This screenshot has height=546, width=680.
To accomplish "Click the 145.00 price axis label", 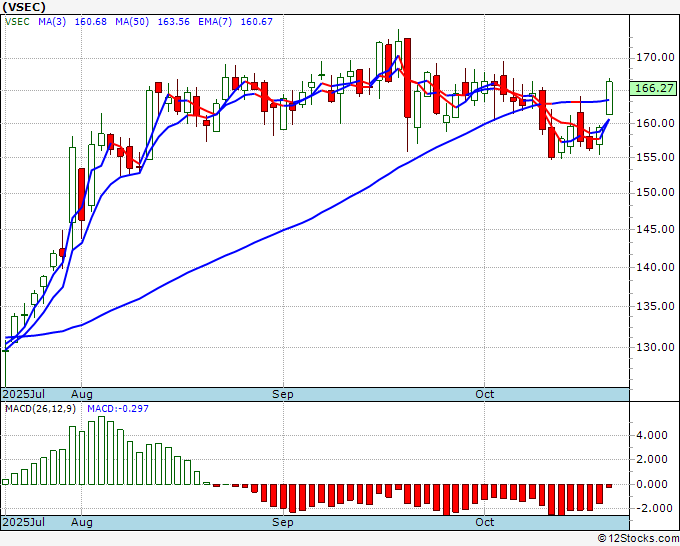I will 655,229.
